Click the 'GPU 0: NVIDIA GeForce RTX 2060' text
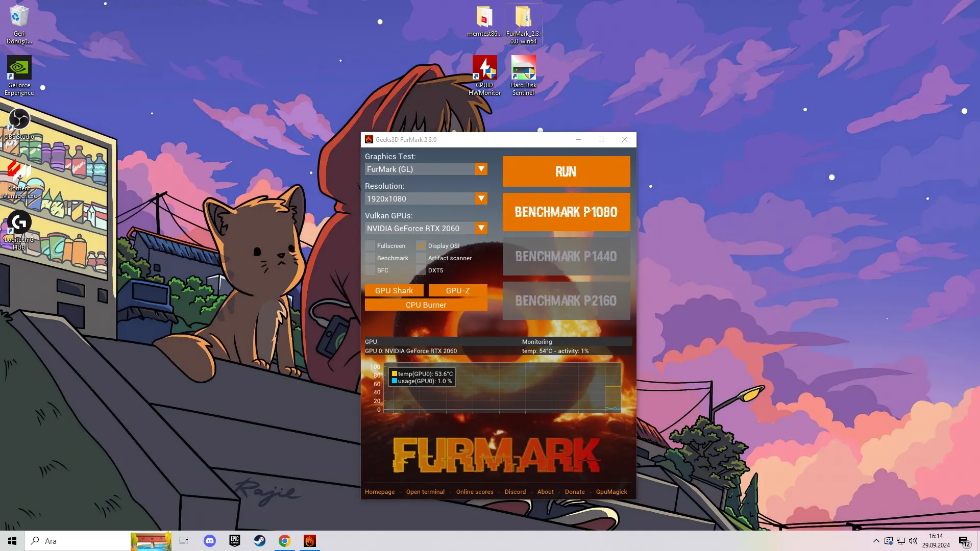The width and height of the screenshot is (980, 551). tap(411, 351)
